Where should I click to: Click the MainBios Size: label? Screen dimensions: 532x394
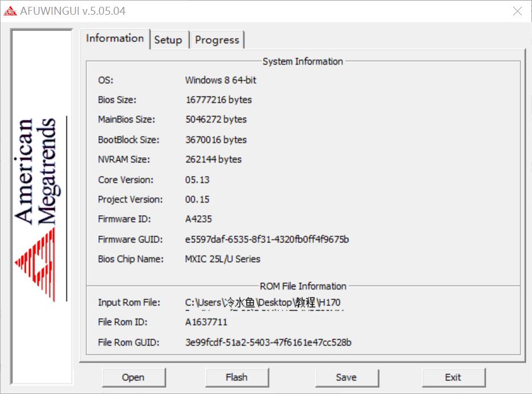click(126, 120)
